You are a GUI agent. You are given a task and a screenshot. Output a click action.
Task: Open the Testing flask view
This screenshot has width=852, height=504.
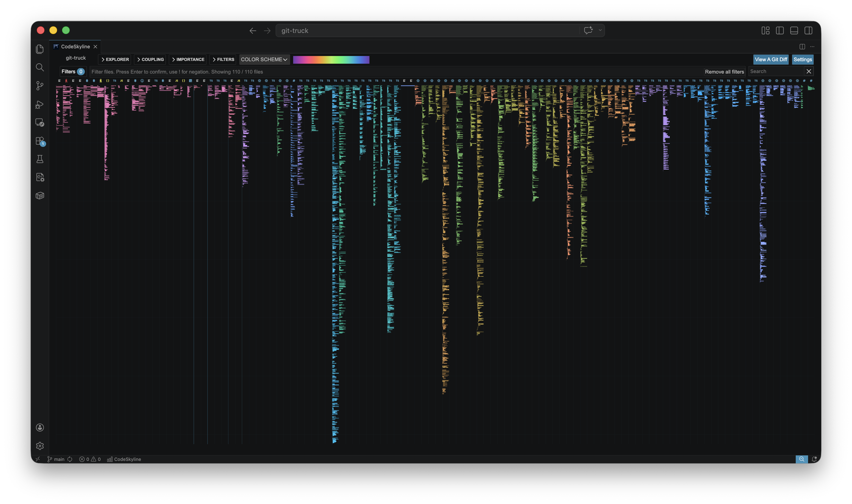[x=40, y=159]
